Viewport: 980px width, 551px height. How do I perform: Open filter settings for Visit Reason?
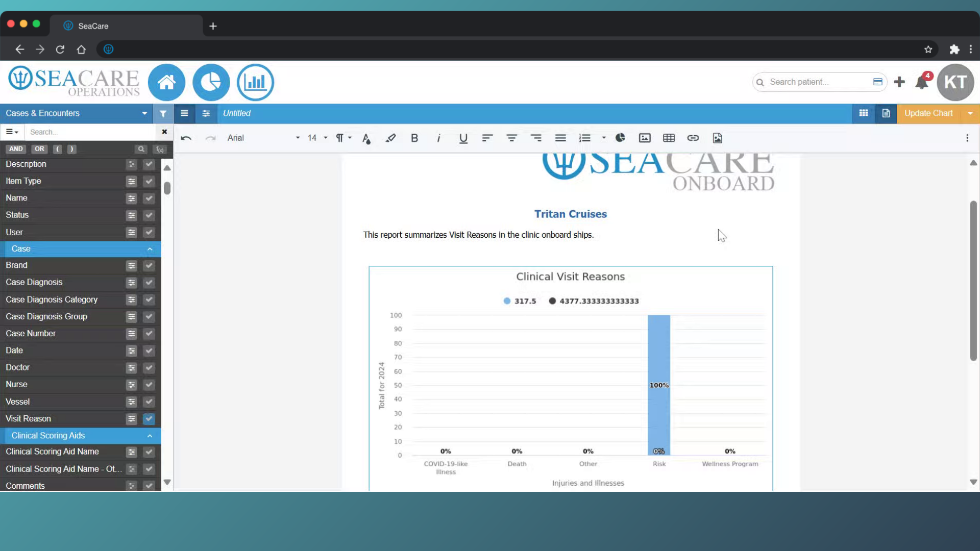[132, 419]
